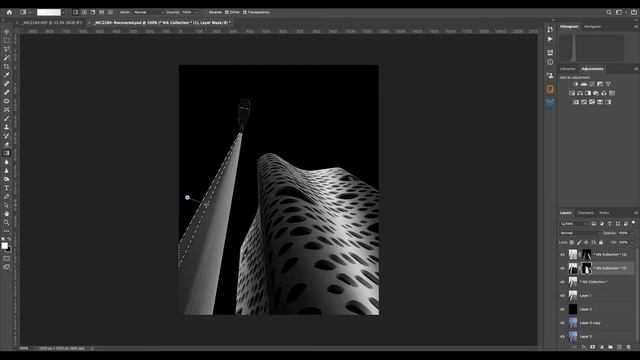640x360 pixels.
Task: Select the Gradient tool in the toolbar
Action: (7, 153)
